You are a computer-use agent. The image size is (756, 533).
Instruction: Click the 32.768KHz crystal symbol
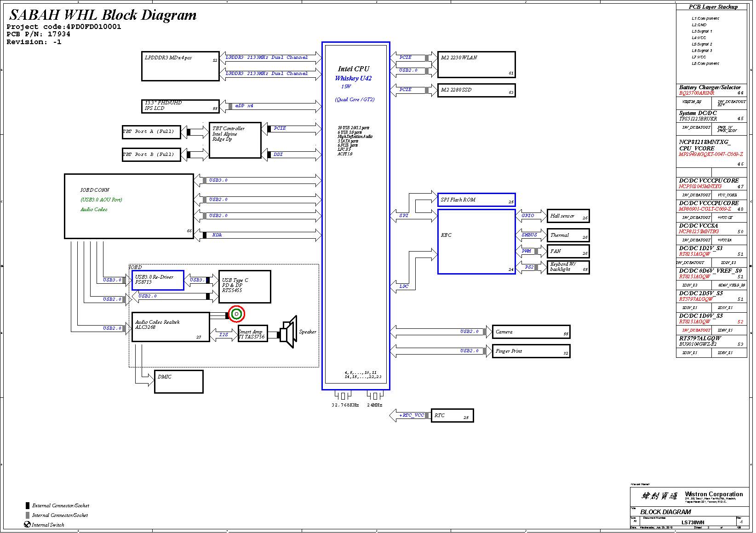point(343,395)
